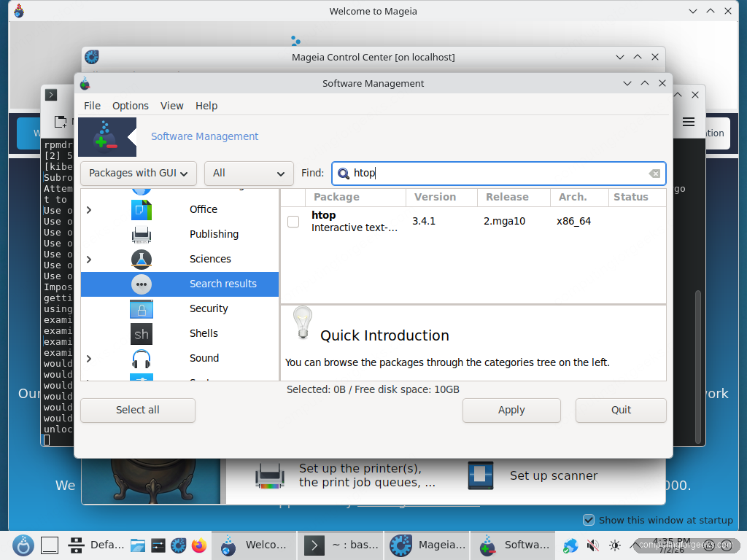The width and height of the screenshot is (747, 560).
Task: Open the View menu
Action: [172, 106]
